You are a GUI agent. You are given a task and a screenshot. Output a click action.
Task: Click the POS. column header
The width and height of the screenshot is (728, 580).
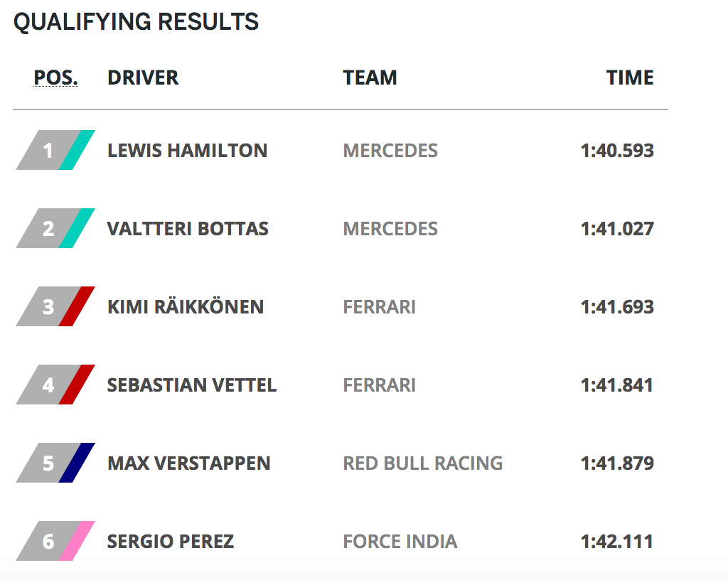pos(55,77)
